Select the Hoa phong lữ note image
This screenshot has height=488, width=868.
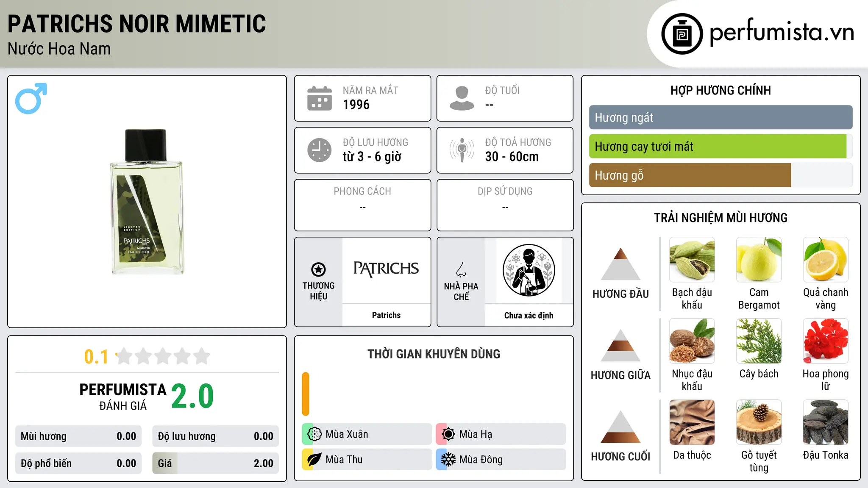tap(826, 341)
